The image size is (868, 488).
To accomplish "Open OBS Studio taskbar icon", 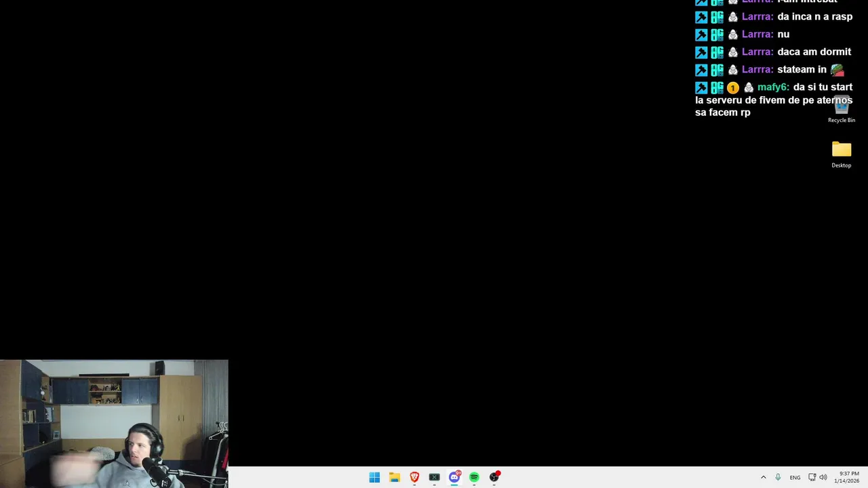I will pos(494,477).
